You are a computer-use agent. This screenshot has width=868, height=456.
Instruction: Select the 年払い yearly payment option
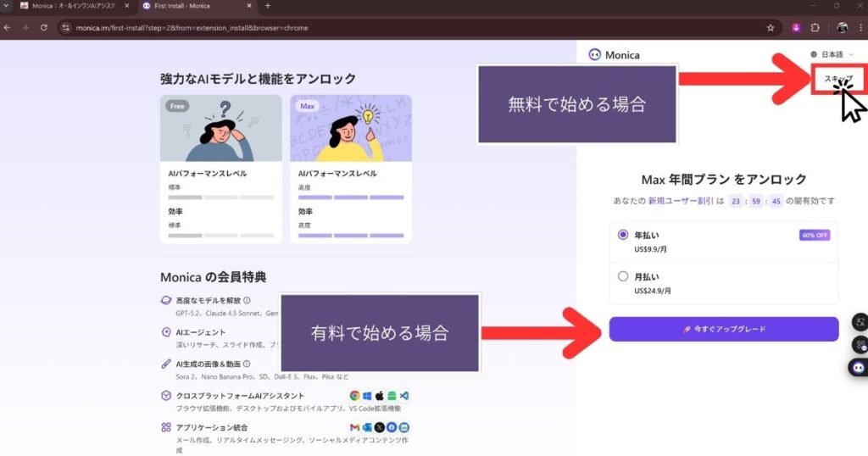(624, 235)
